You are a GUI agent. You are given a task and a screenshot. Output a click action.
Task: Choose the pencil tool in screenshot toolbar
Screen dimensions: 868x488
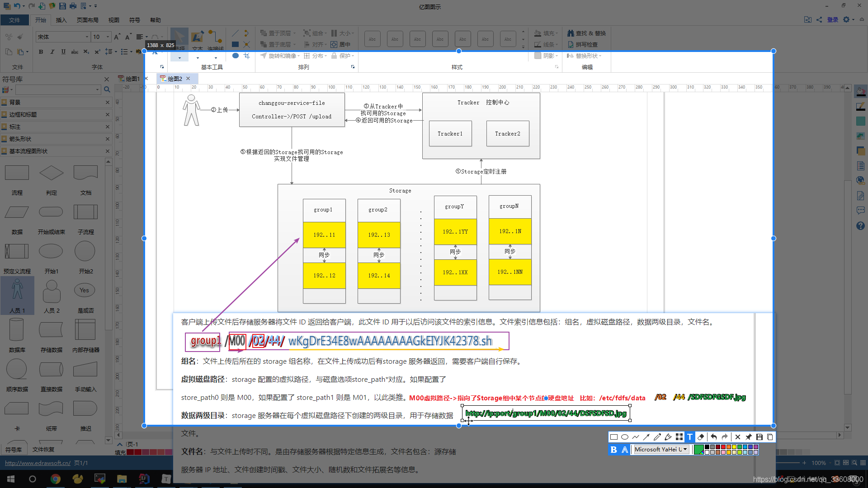[657, 437]
